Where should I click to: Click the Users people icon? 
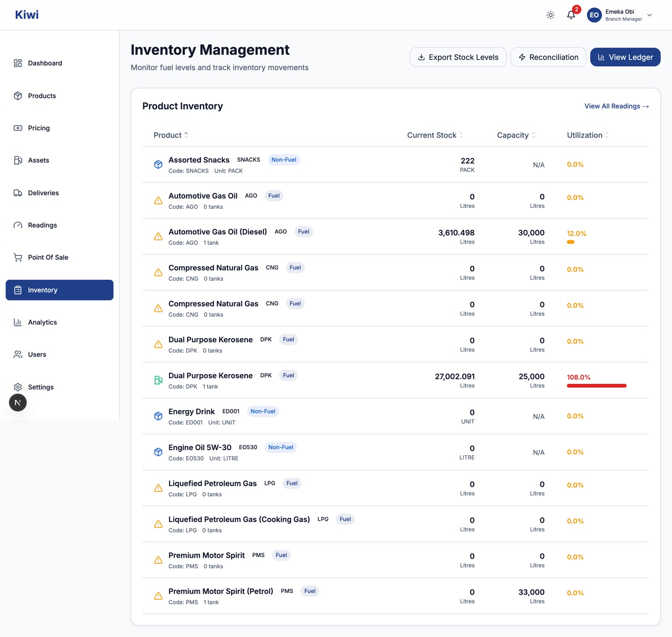coord(18,354)
